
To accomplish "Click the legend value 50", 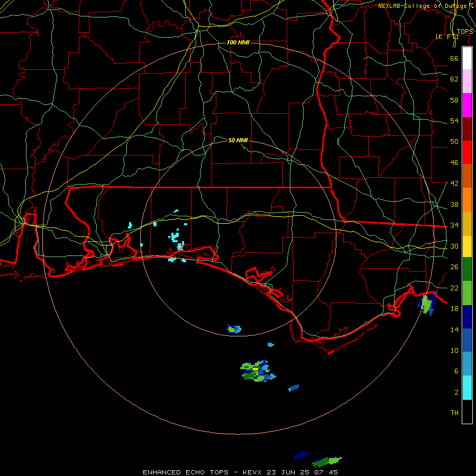I will coord(454,141).
